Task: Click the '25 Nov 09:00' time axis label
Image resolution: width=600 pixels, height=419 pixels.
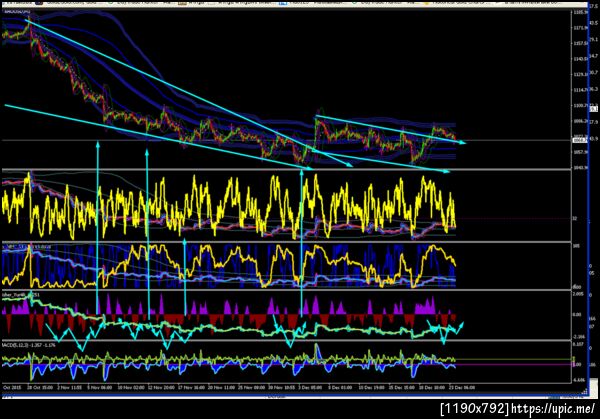Action: [x=251, y=388]
